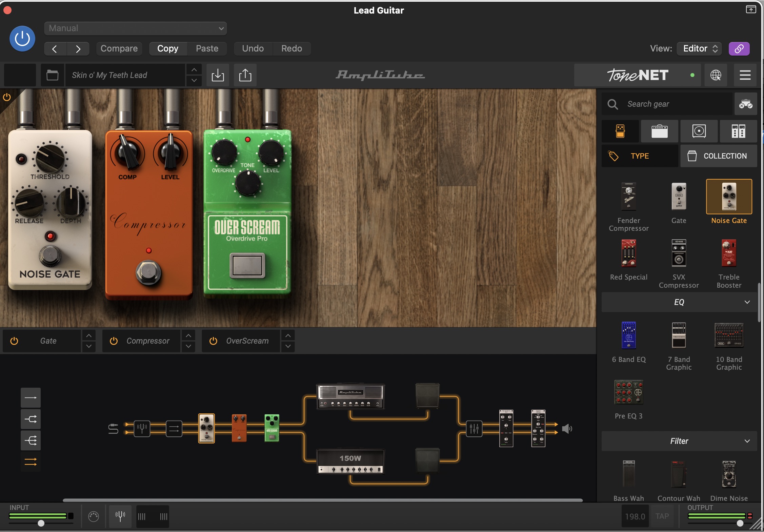Choose the two-branch split routing icon
The width and height of the screenshot is (764, 532).
pyautogui.click(x=31, y=419)
